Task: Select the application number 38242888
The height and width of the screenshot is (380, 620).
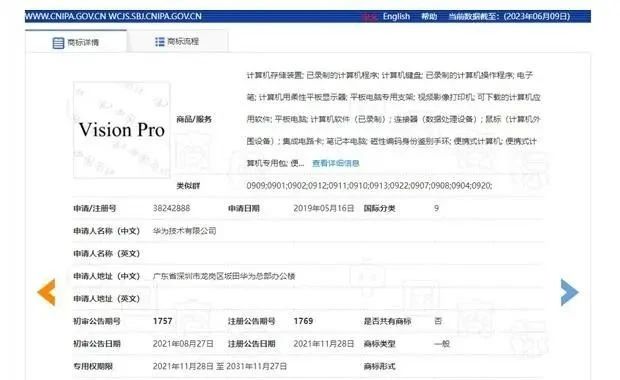Action: (171, 208)
